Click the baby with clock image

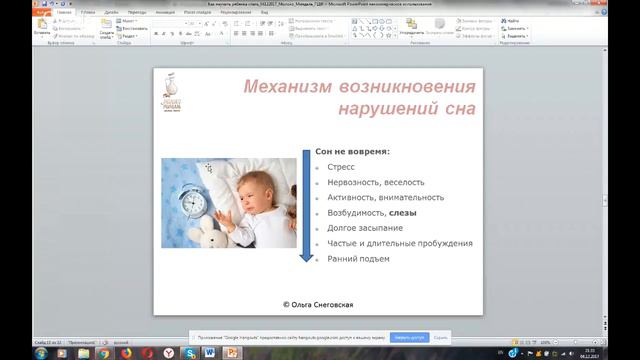pyautogui.click(x=229, y=203)
